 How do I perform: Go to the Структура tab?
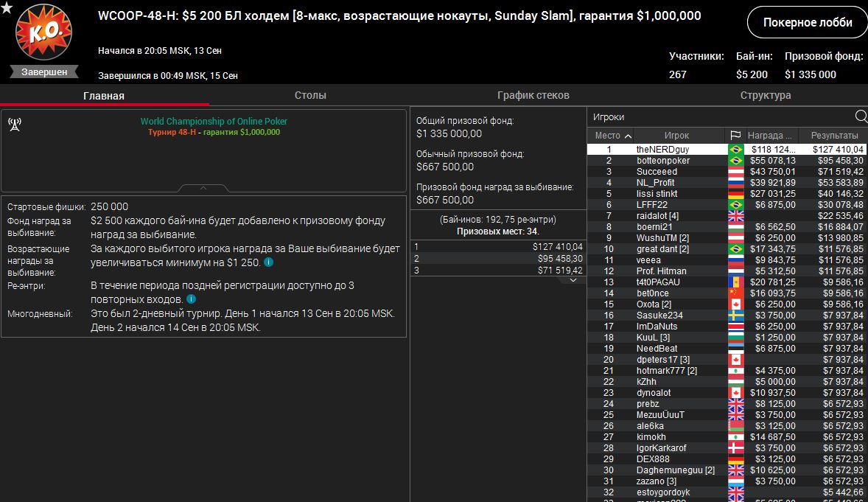tap(766, 95)
